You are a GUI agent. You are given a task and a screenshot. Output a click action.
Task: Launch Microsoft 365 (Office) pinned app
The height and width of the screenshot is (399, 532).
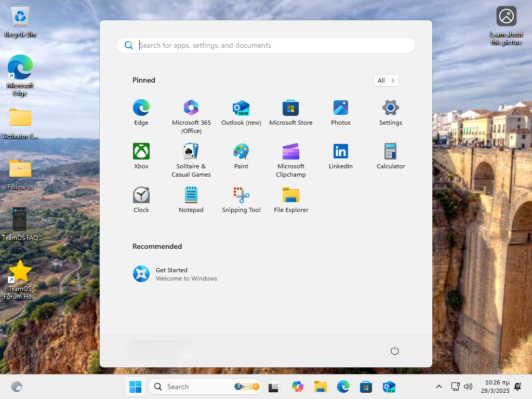coord(191,117)
